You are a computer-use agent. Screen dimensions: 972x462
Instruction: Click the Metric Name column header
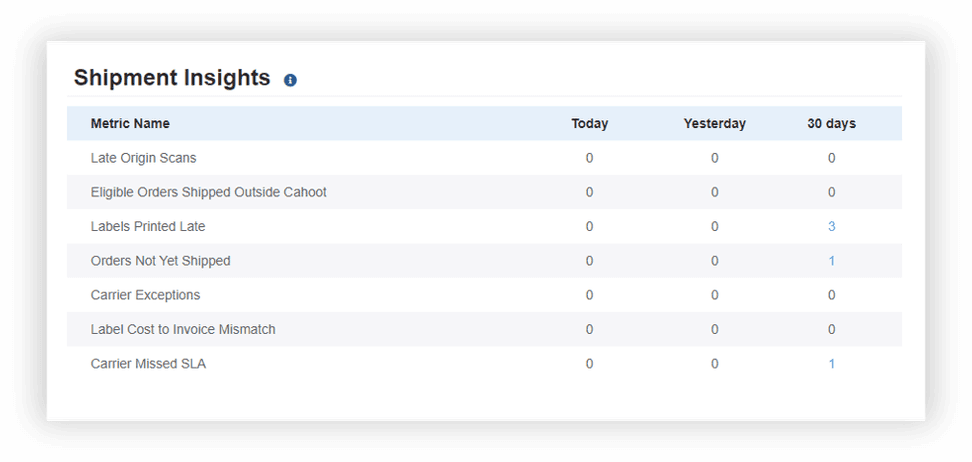point(130,124)
